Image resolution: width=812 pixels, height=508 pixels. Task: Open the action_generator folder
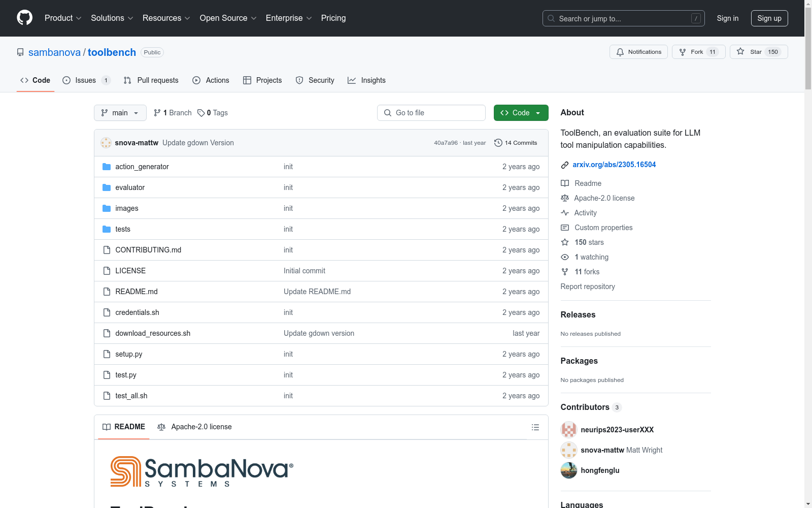tap(142, 167)
